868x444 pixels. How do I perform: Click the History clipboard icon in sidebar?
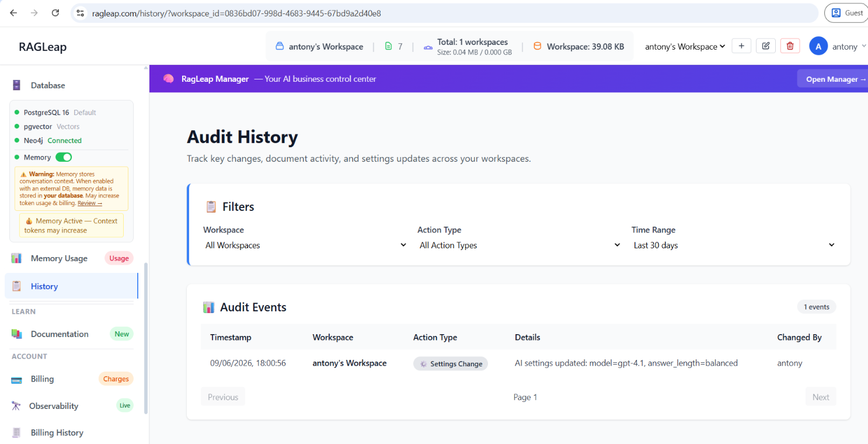(x=16, y=286)
